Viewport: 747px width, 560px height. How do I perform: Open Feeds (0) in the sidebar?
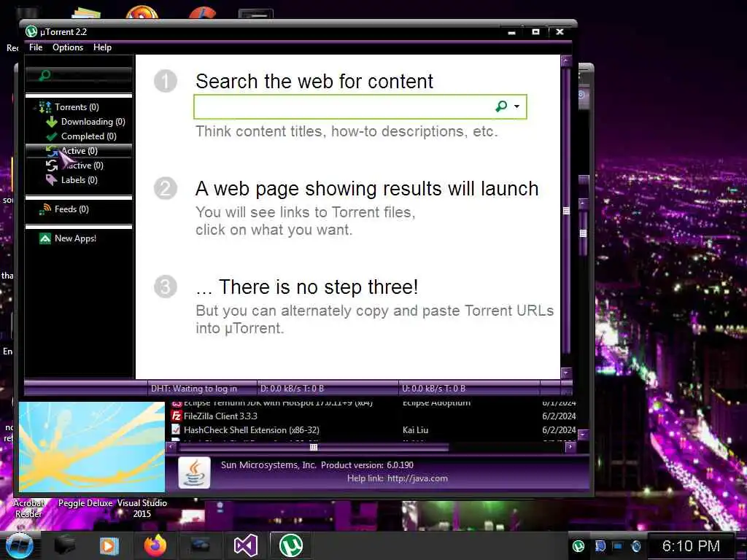71,209
